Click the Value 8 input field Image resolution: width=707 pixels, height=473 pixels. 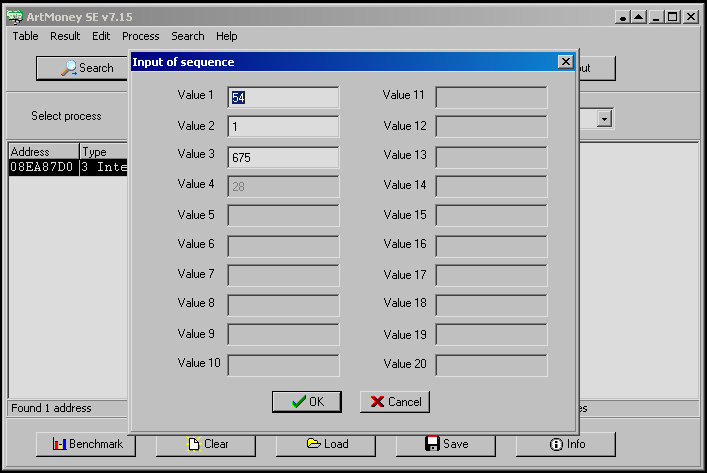283,305
